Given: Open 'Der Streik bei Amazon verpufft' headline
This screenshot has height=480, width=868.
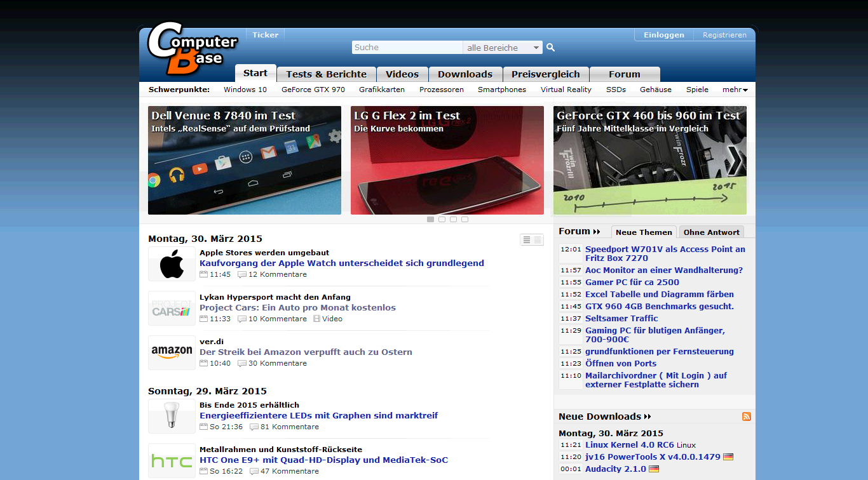Looking at the screenshot, I should 306,352.
